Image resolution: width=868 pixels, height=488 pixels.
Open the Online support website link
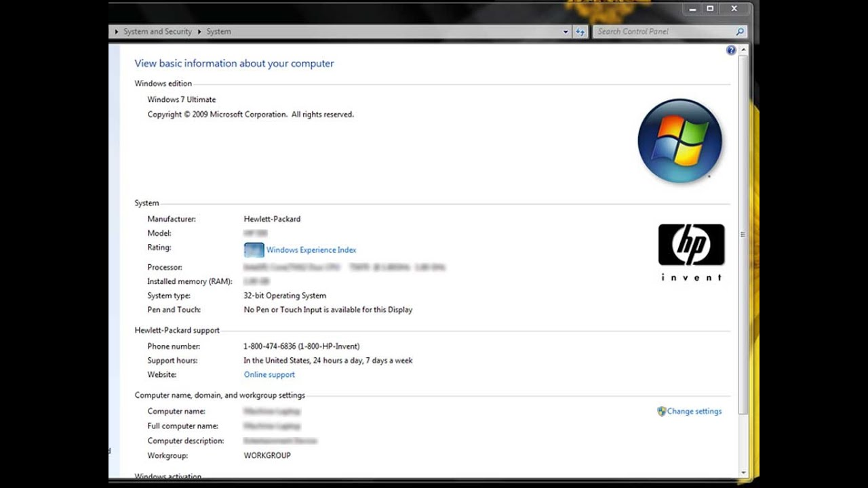269,375
